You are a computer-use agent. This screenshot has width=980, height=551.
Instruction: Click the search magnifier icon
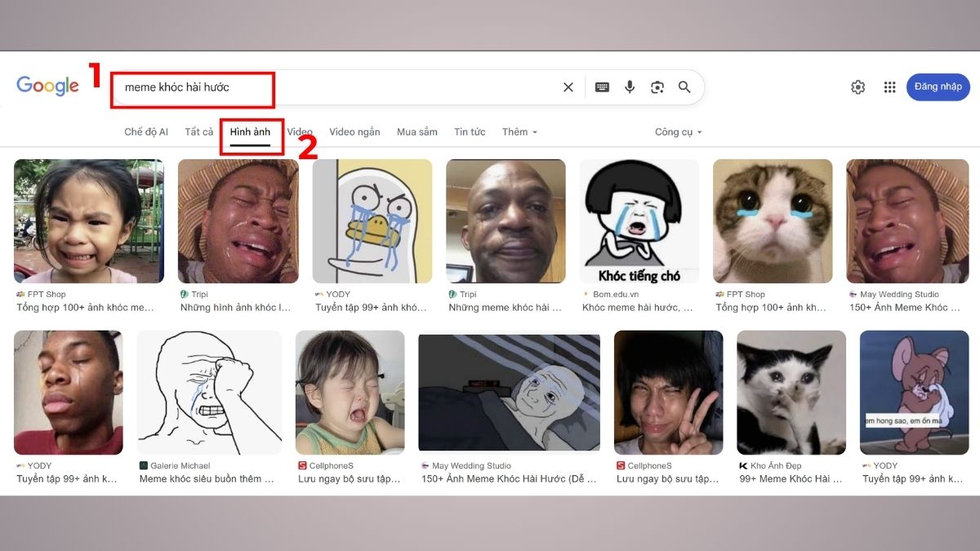pos(684,87)
